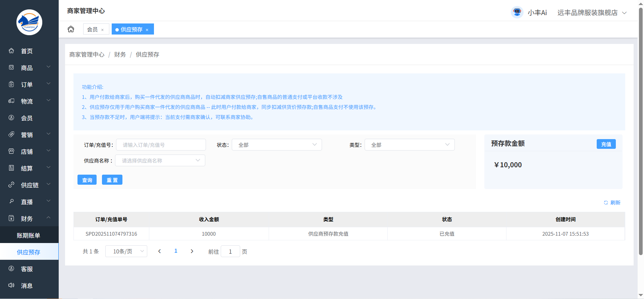Open 账期账单 in the sidebar submenu
644x299 pixels.
coord(29,235)
